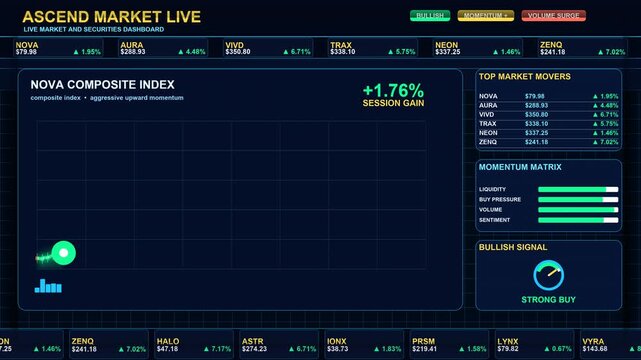Click the Buy Pressure momentum bar
This screenshot has width=641, height=360.
tap(578, 199)
